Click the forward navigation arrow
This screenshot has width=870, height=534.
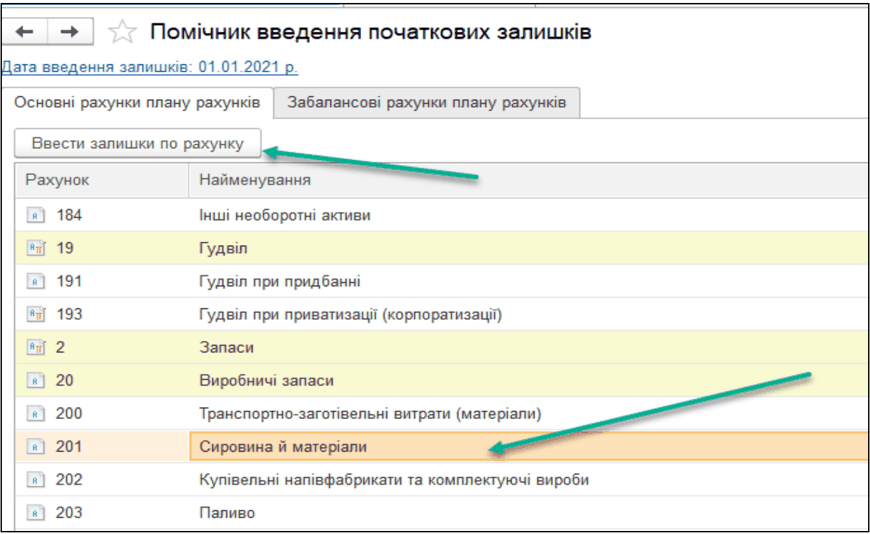click(x=69, y=32)
